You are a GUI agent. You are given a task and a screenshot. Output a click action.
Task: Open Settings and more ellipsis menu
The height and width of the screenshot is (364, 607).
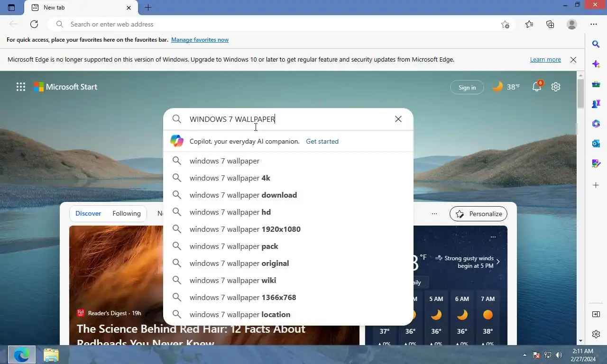[x=594, y=24]
